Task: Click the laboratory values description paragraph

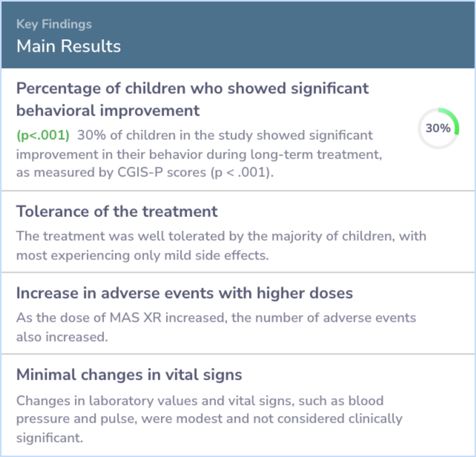Action: [209, 419]
